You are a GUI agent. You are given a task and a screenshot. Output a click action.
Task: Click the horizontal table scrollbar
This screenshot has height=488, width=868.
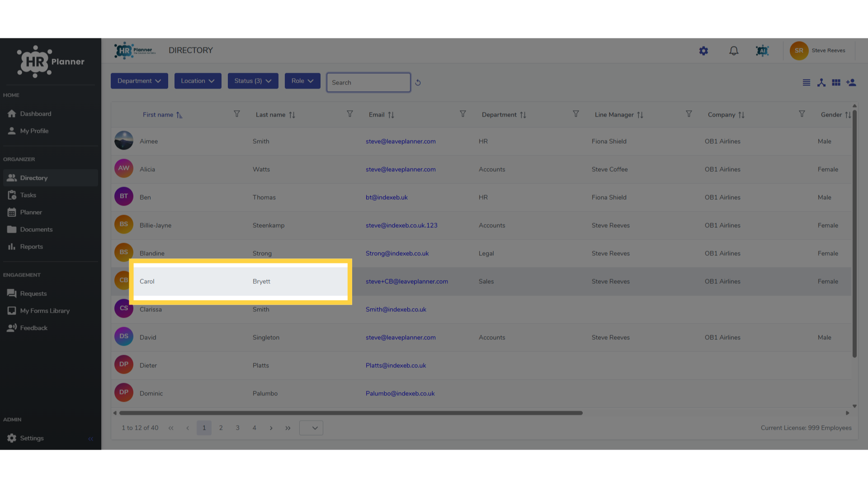(x=351, y=413)
